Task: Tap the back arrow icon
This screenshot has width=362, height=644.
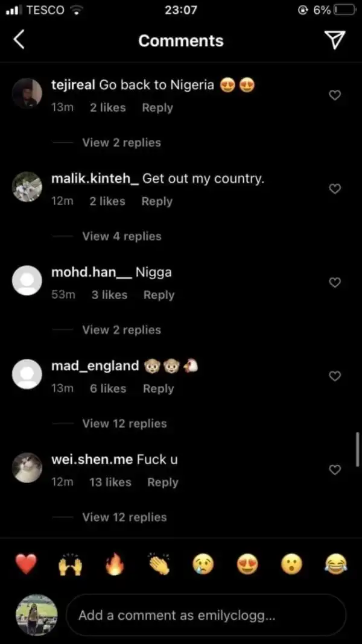Action: (x=19, y=40)
